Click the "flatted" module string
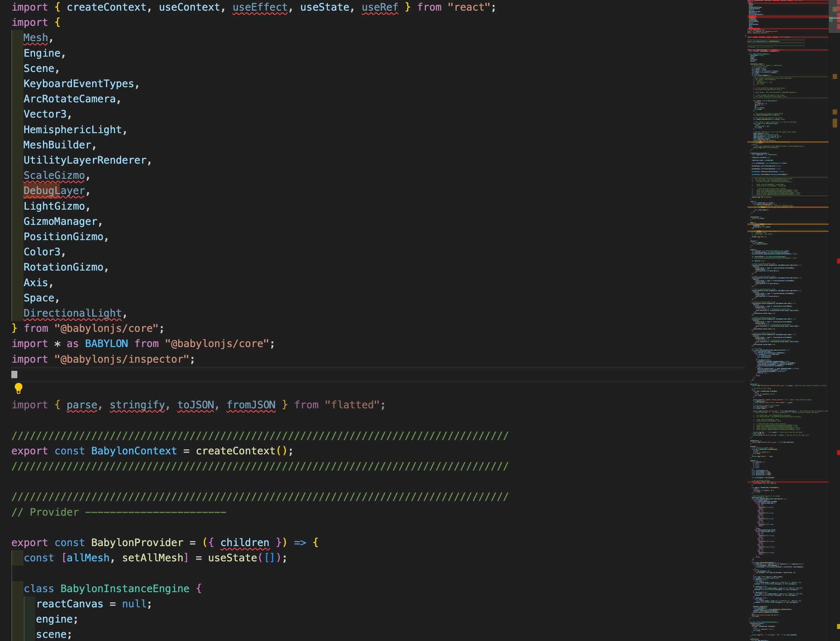This screenshot has width=840, height=641. tap(352, 405)
